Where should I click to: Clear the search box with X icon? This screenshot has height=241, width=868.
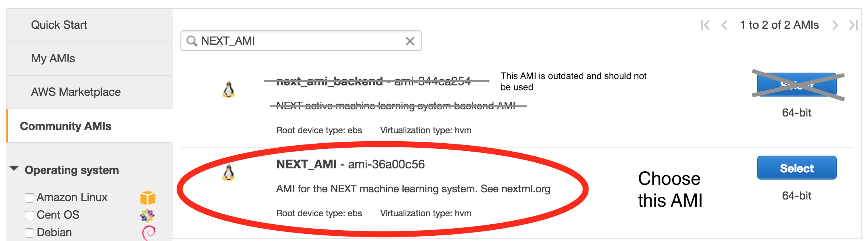click(410, 41)
